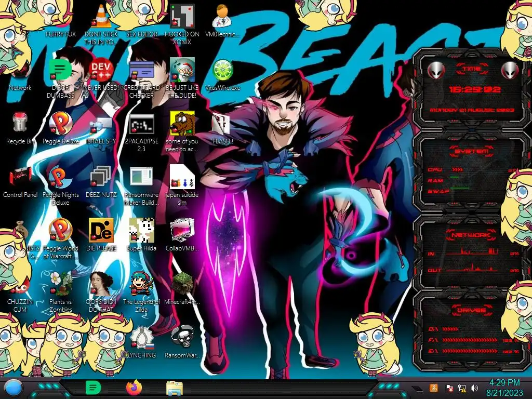This screenshot has height=399, width=532.
Task: Click the C:\ drive entry in Drives widget
Action: [x=443, y=329]
